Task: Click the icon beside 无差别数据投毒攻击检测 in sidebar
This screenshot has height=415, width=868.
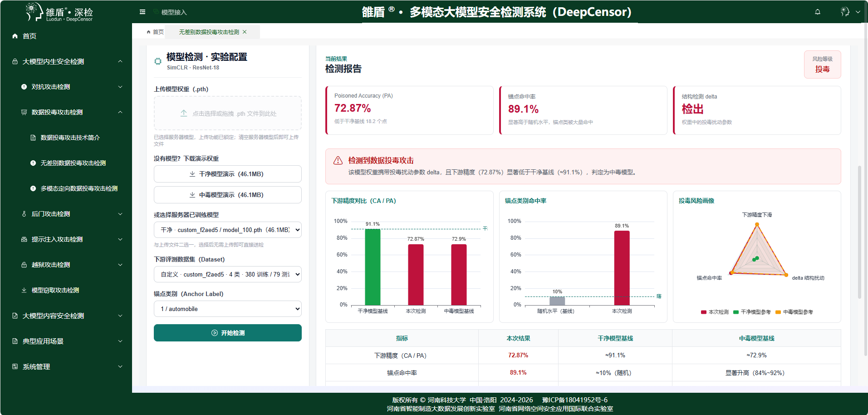Action: (33, 163)
